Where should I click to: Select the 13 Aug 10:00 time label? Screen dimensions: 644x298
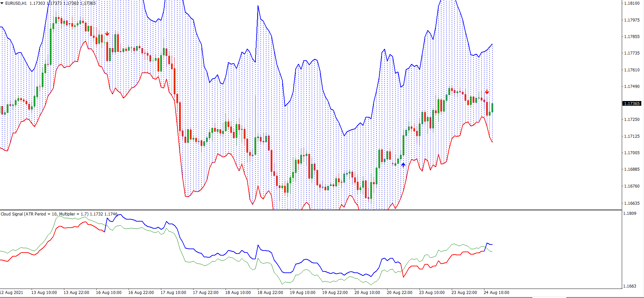(44, 292)
